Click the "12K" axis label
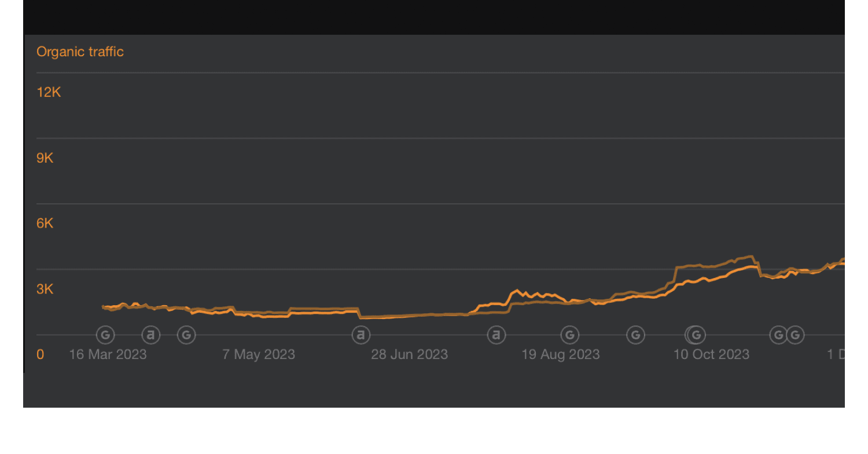 [x=49, y=92]
